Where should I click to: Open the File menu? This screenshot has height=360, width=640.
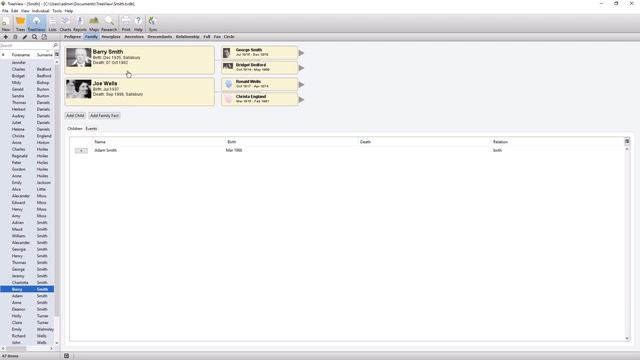5,11
